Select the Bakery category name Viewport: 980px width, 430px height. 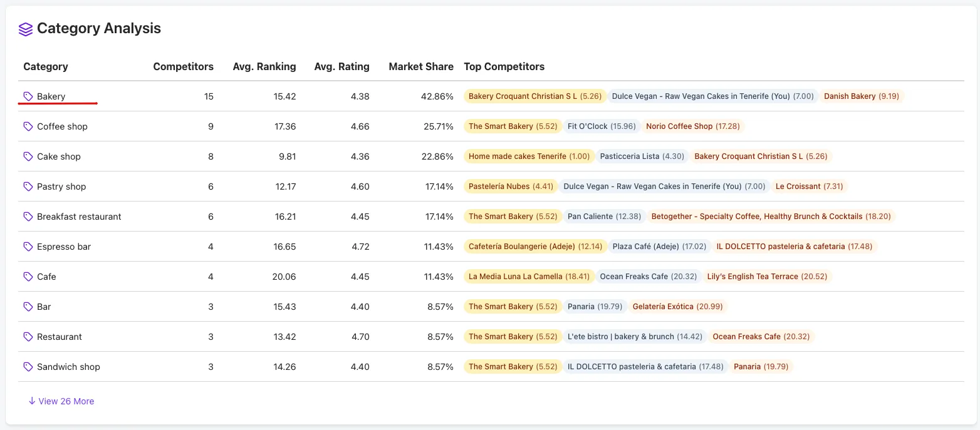tap(51, 96)
